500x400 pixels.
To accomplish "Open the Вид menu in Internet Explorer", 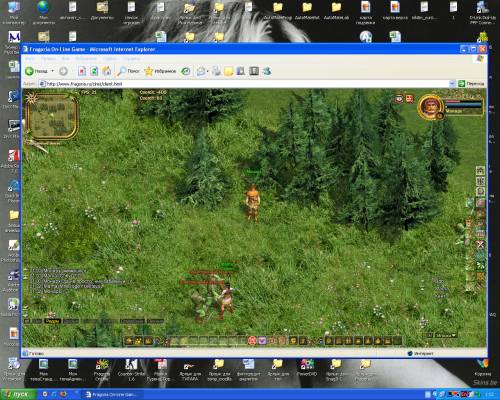I will 66,59.
